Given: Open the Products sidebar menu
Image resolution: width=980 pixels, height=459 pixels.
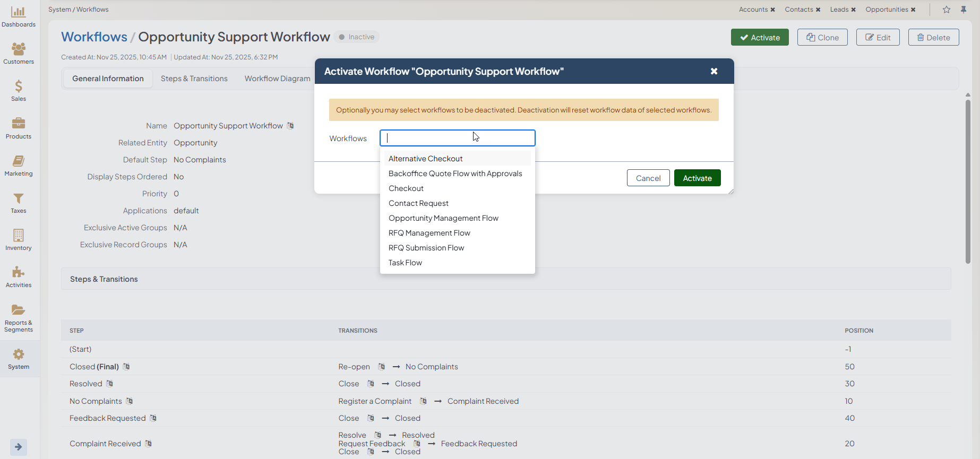Looking at the screenshot, I should [x=19, y=128].
